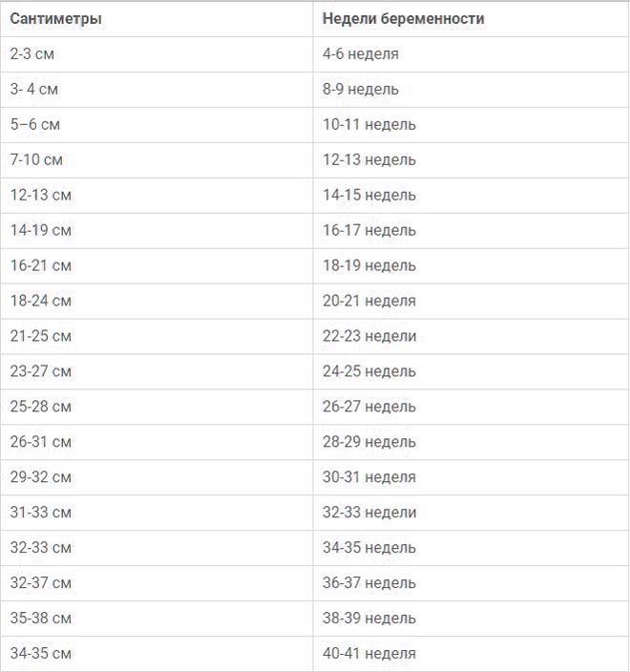630x672 pixels.
Task: Select the 5–6 см cell
Action: tap(157, 125)
